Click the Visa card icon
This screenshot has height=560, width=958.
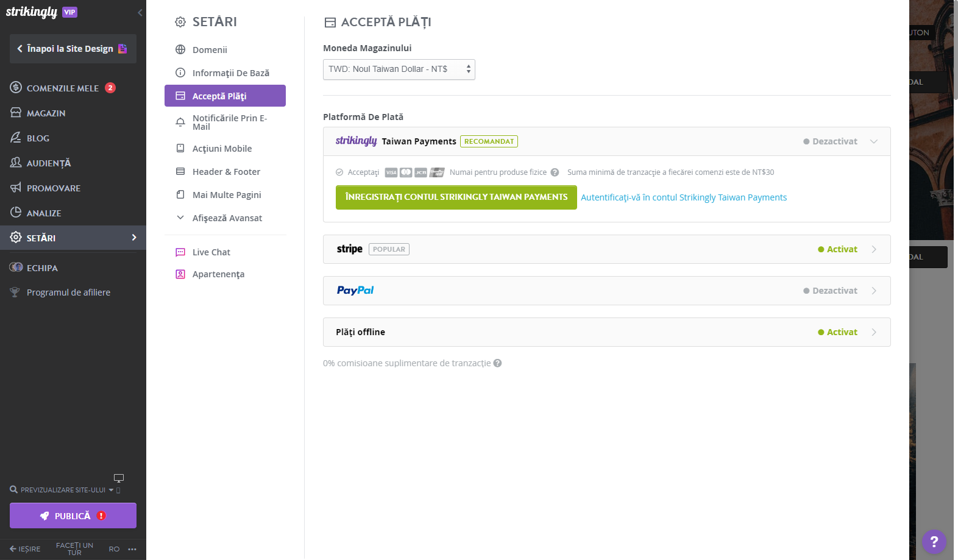pyautogui.click(x=391, y=172)
